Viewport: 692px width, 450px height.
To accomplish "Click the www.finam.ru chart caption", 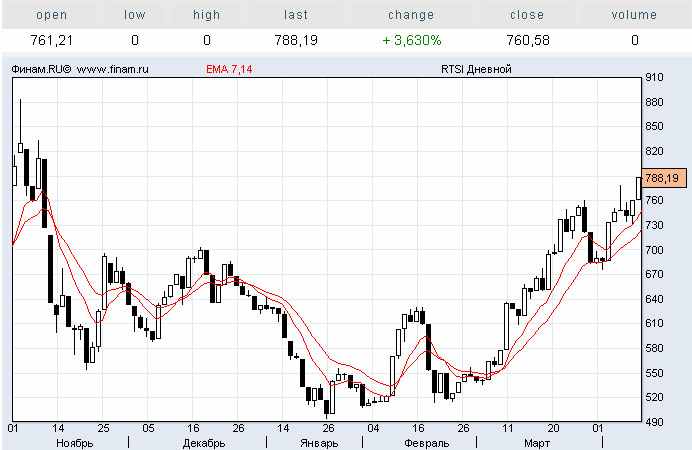I will pos(113,69).
